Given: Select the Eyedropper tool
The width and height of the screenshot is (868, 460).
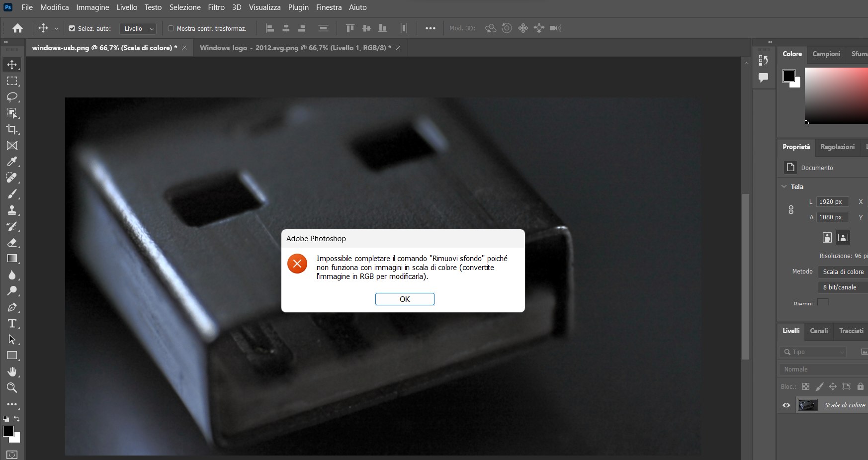Looking at the screenshot, I should tap(12, 161).
